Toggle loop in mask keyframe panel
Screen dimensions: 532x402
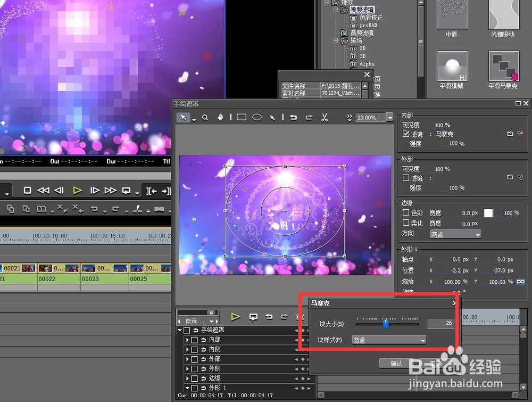[253, 317]
